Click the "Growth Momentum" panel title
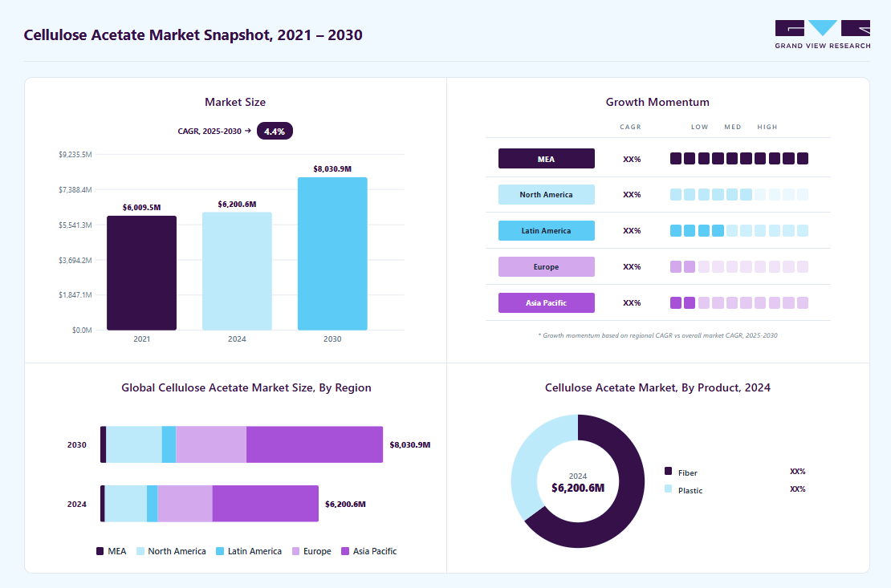The width and height of the screenshot is (891, 588). [x=657, y=102]
